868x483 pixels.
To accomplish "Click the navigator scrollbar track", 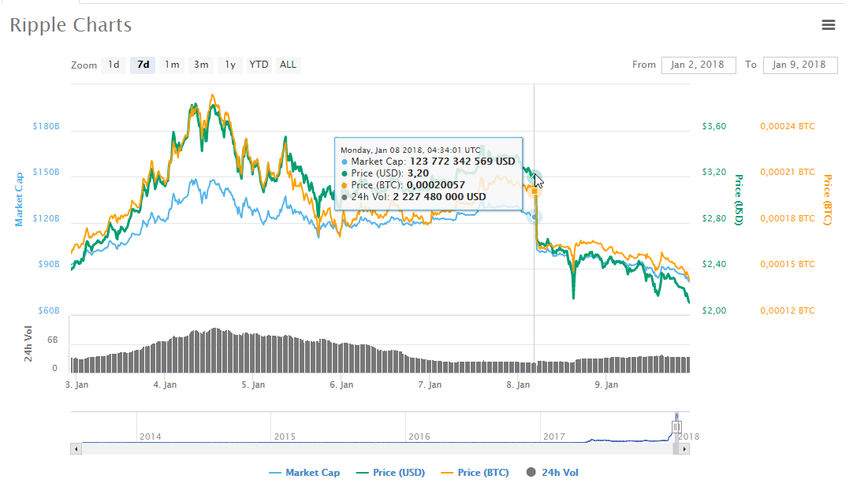I will (x=376, y=448).
